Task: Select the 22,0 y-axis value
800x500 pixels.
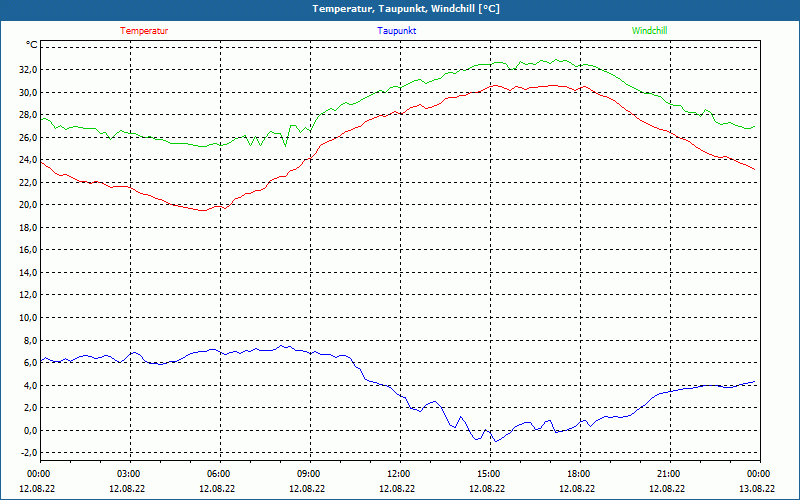Action: tap(29, 182)
